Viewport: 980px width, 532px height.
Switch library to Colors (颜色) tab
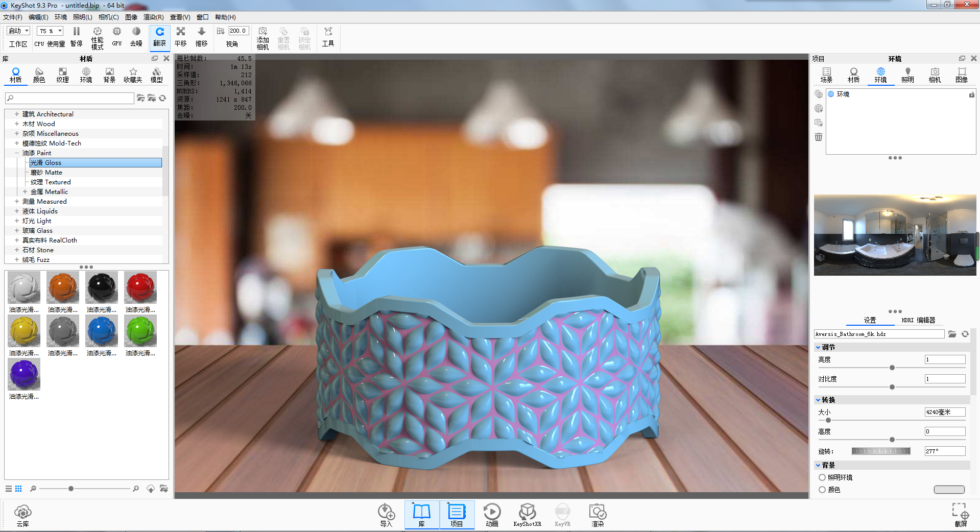pyautogui.click(x=39, y=75)
